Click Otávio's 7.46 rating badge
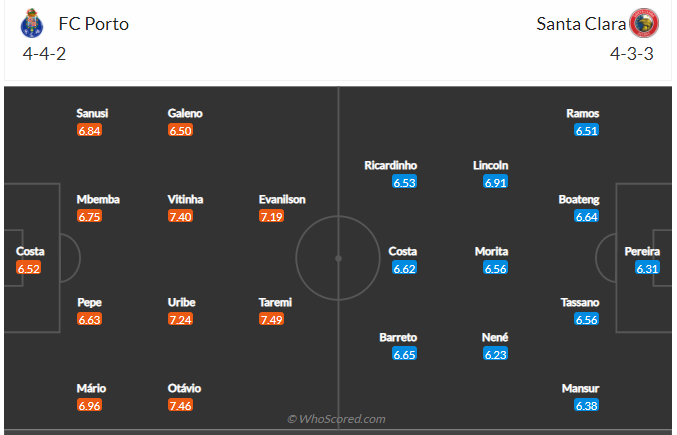Image resolution: width=677 pixels, height=435 pixels. pos(180,405)
